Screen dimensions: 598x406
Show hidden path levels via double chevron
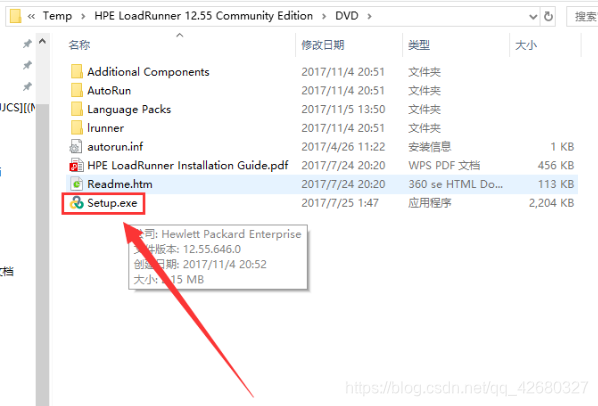pyautogui.click(x=31, y=16)
